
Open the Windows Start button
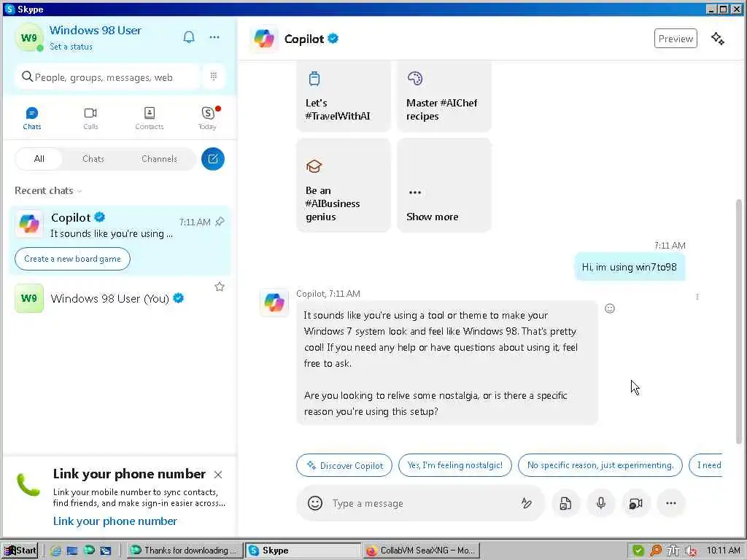tap(20, 551)
